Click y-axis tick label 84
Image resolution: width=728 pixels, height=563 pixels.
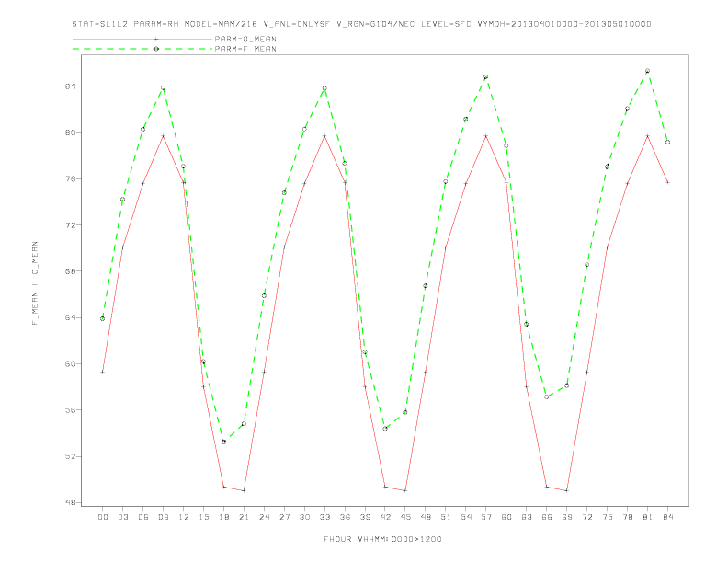(x=71, y=86)
